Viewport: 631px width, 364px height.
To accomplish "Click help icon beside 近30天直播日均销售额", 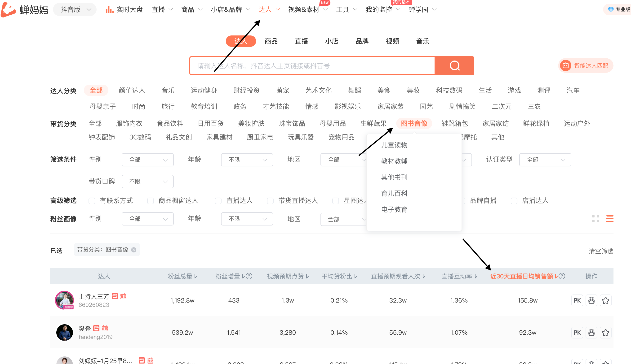I will (x=562, y=276).
